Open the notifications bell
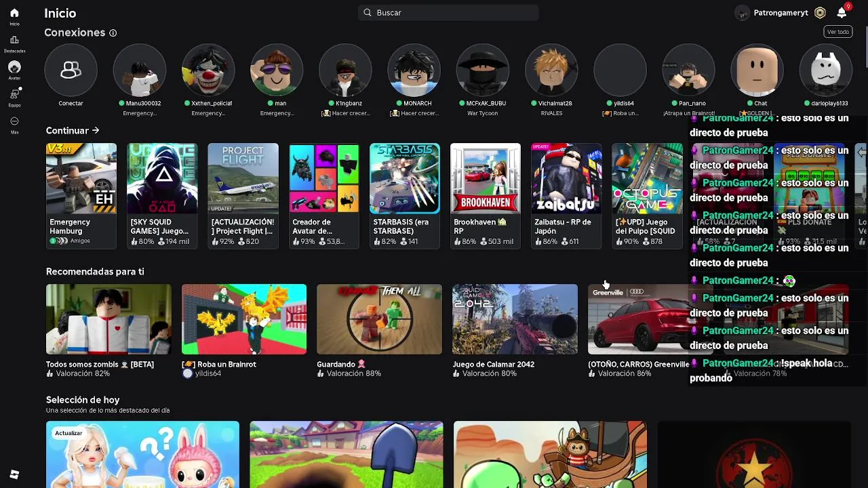The width and height of the screenshot is (868, 488). click(x=842, y=12)
